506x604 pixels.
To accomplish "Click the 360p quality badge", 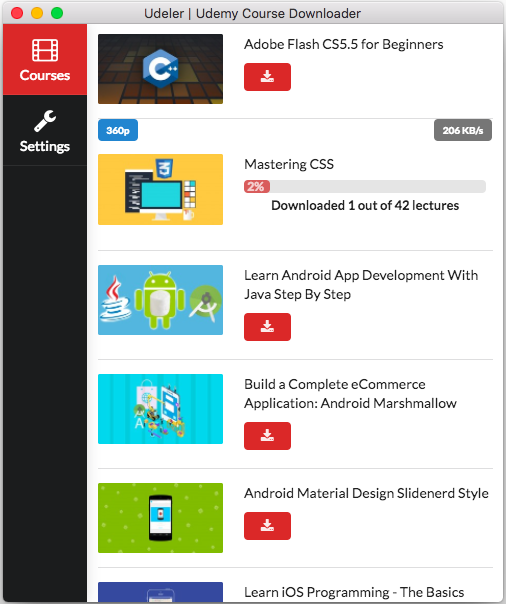I will (118, 130).
